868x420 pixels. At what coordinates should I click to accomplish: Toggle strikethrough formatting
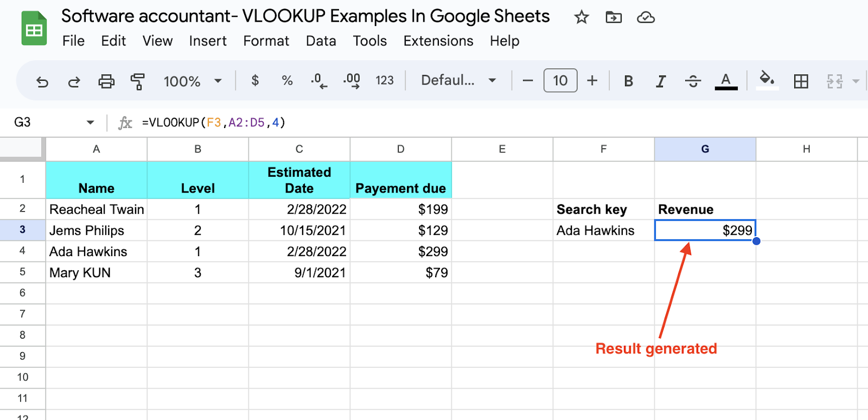(693, 81)
